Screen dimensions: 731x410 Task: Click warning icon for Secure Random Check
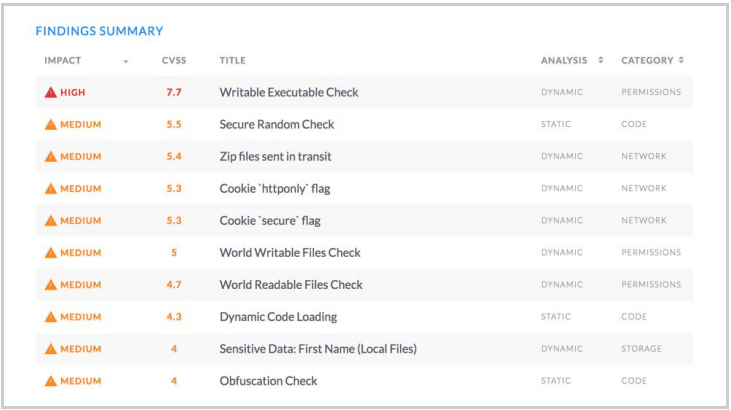[x=50, y=125]
